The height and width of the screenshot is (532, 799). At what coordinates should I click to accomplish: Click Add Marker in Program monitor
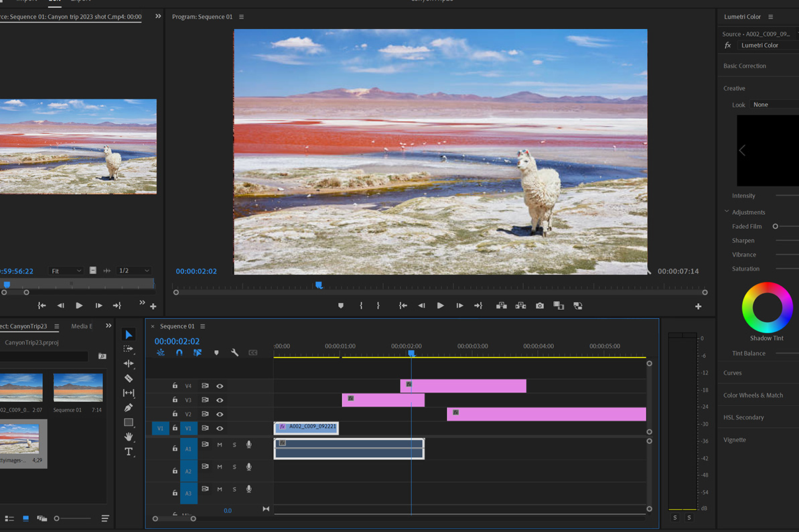pyautogui.click(x=341, y=305)
